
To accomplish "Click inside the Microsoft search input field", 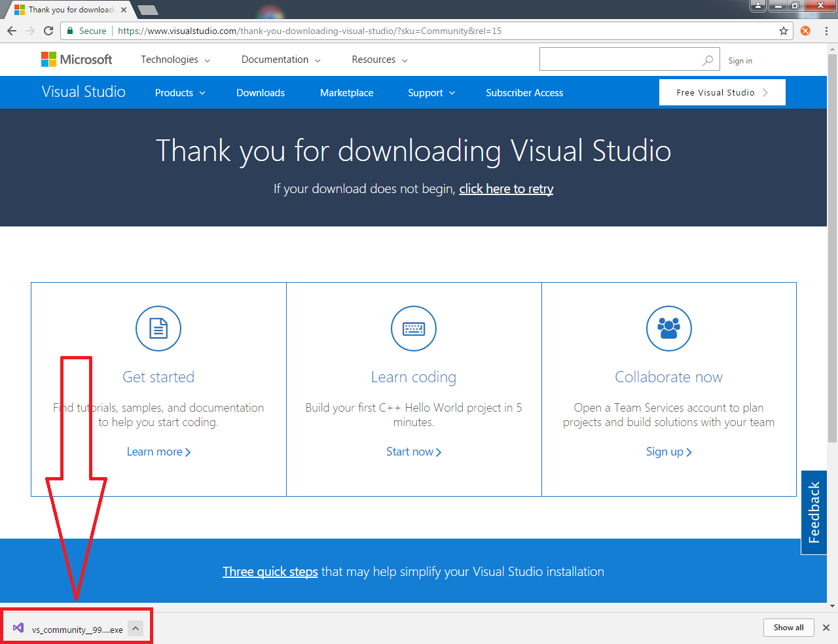I will [619, 60].
